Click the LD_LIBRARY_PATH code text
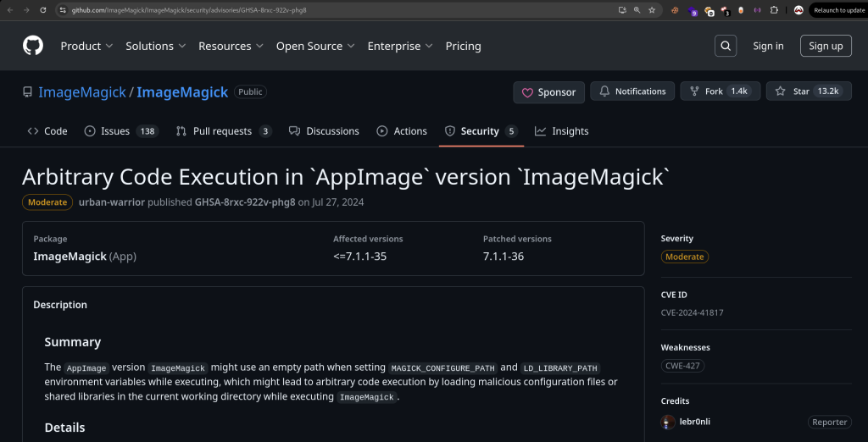 [x=560, y=367]
